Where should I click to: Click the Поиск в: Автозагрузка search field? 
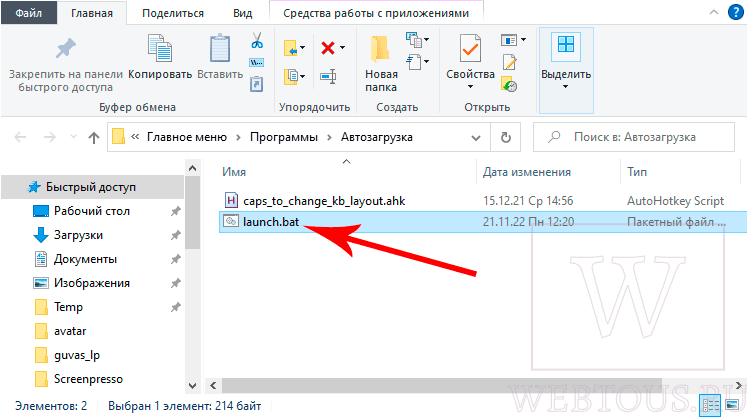click(x=634, y=137)
